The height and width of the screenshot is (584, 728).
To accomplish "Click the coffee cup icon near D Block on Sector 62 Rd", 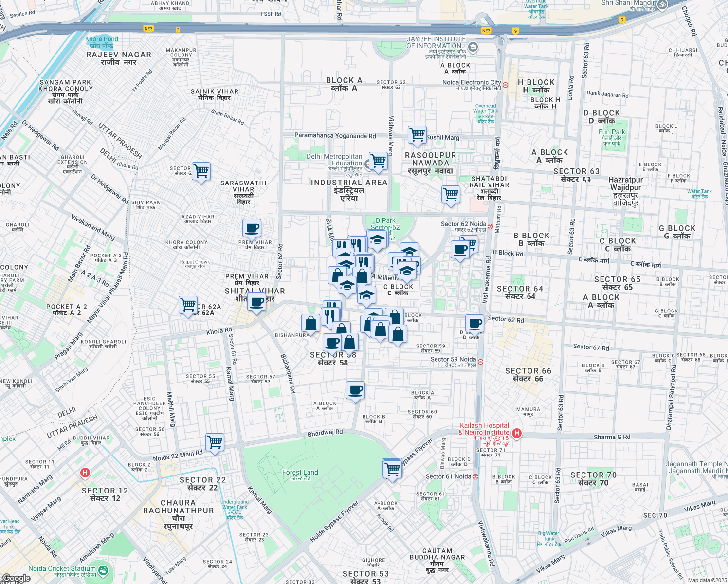I will click(474, 323).
